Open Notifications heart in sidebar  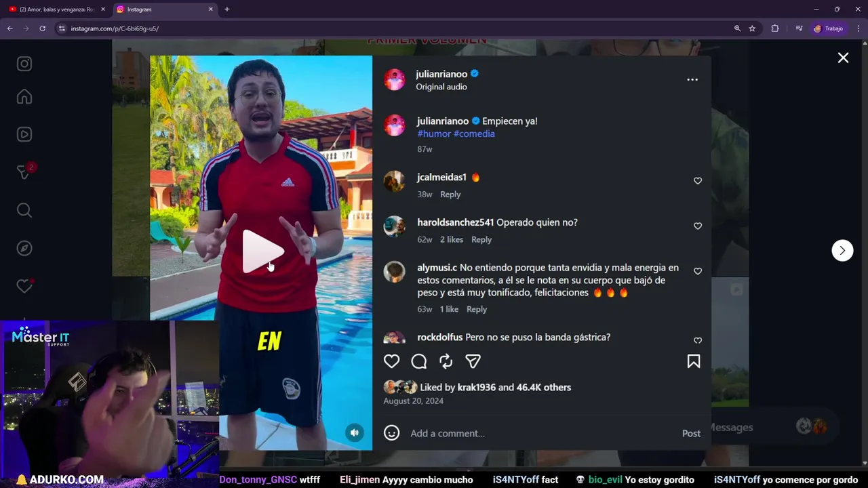click(x=24, y=286)
